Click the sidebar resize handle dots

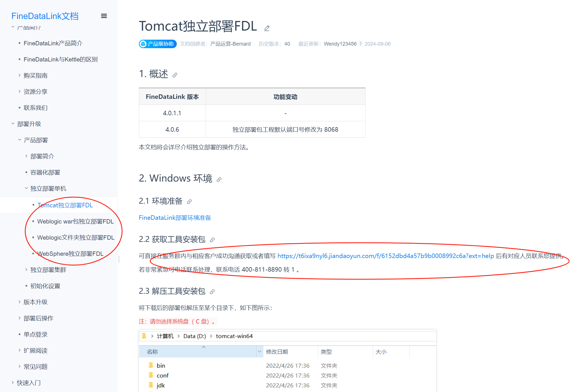pyautogui.click(x=119, y=259)
